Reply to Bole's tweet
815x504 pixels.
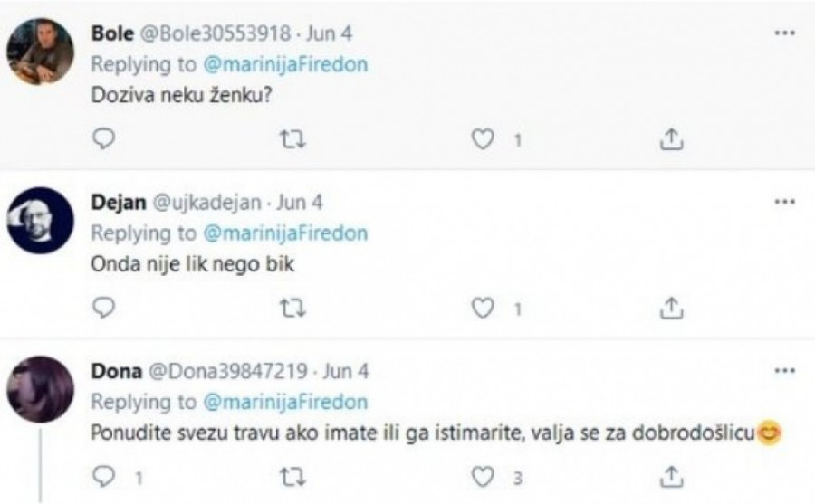[x=107, y=139]
